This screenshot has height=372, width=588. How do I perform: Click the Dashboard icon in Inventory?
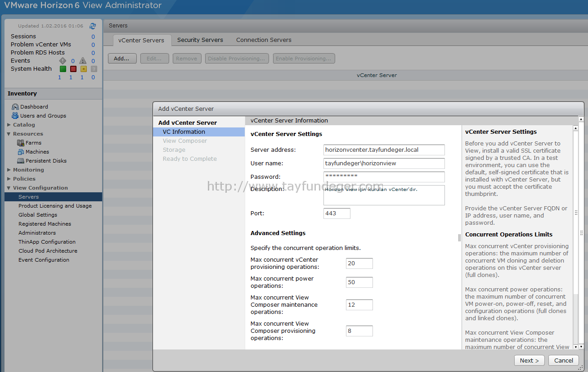coord(15,107)
